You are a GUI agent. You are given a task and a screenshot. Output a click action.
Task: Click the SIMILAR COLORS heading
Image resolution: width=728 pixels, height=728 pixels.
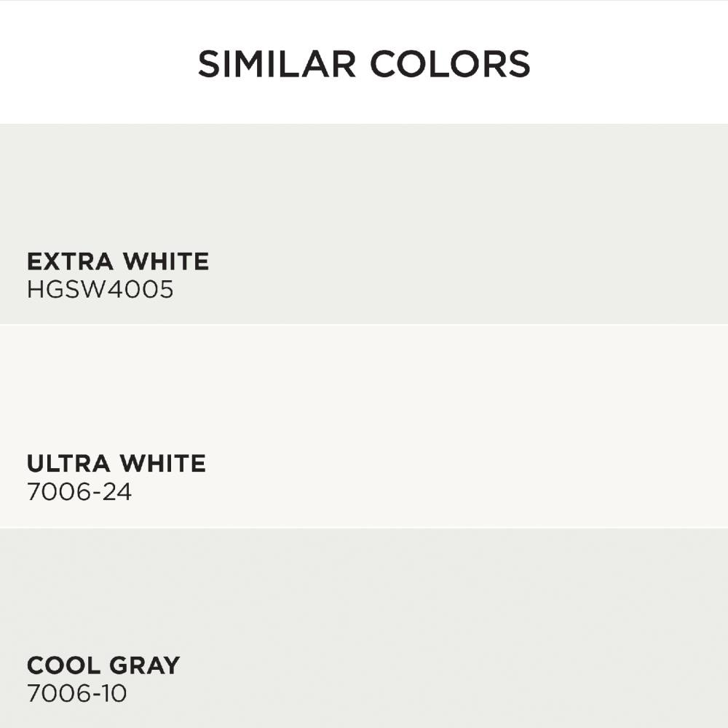pyautogui.click(x=364, y=63)
